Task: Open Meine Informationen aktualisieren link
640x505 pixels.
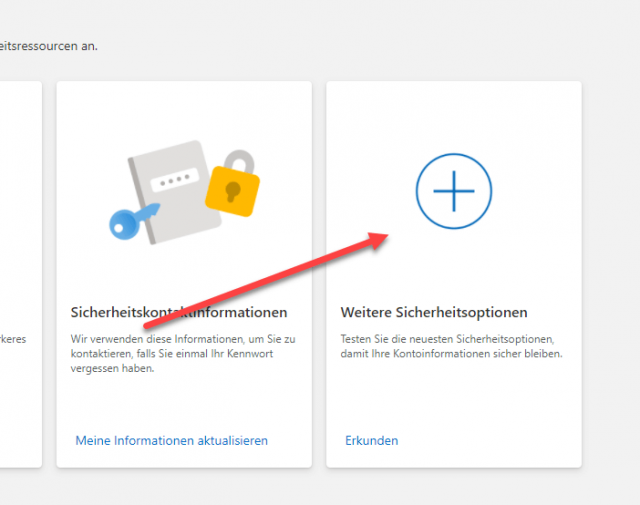Action: click(171, 440)
